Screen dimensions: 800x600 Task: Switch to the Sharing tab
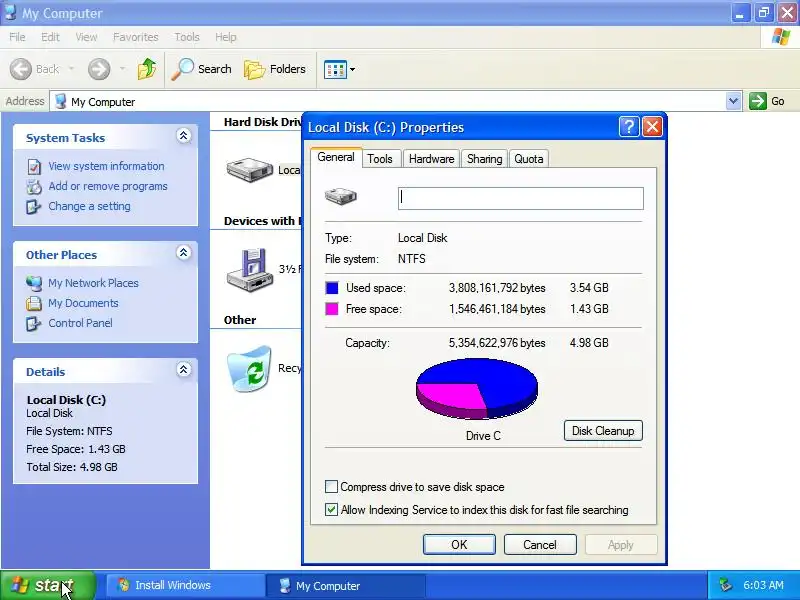point(484,159)
